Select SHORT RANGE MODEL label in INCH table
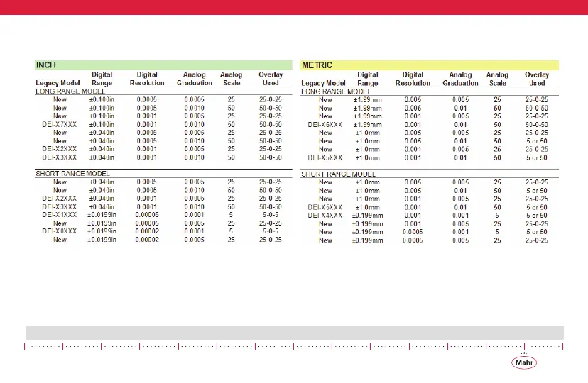Screen dimensions: 588x383 (72, 174)
